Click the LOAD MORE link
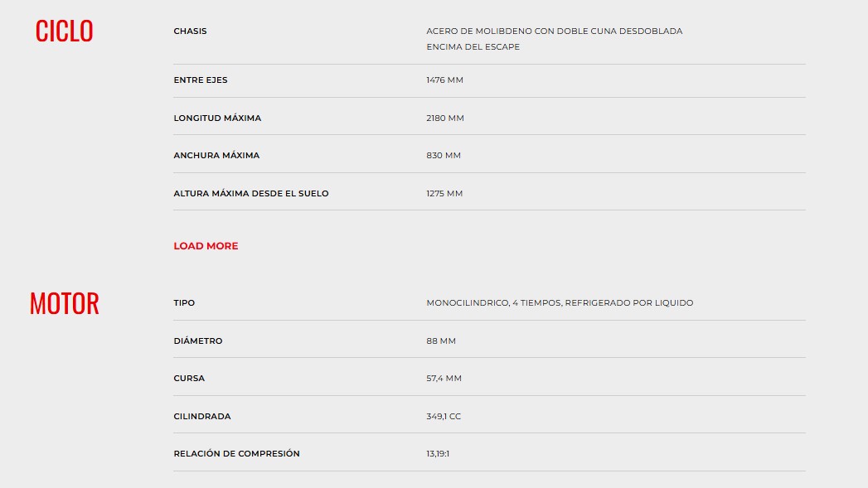This screenshot has width=868, height=488. pos(206,246)
